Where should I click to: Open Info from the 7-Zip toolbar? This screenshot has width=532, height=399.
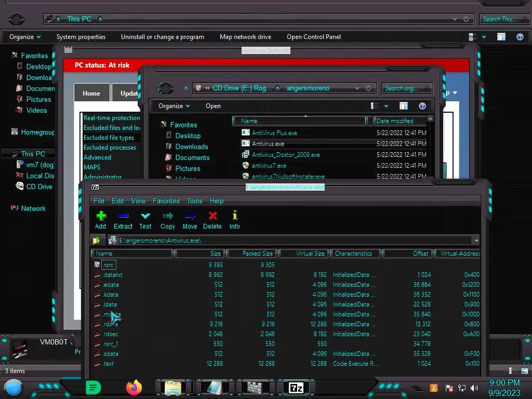[234, 220]
